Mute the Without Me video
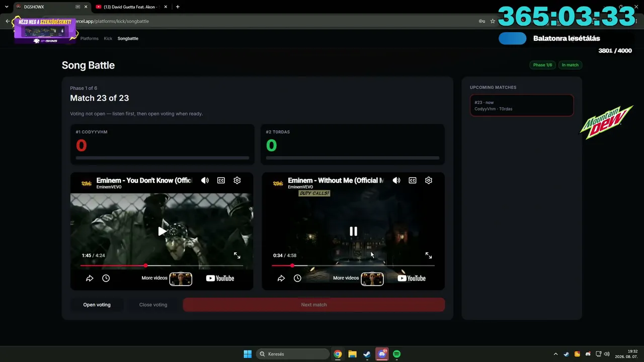 396,180
